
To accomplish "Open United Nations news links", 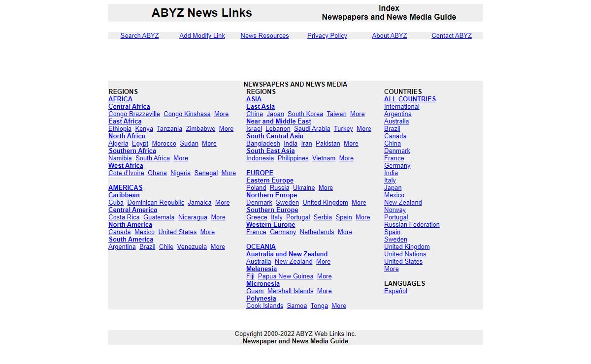I will tap(405, 254).
